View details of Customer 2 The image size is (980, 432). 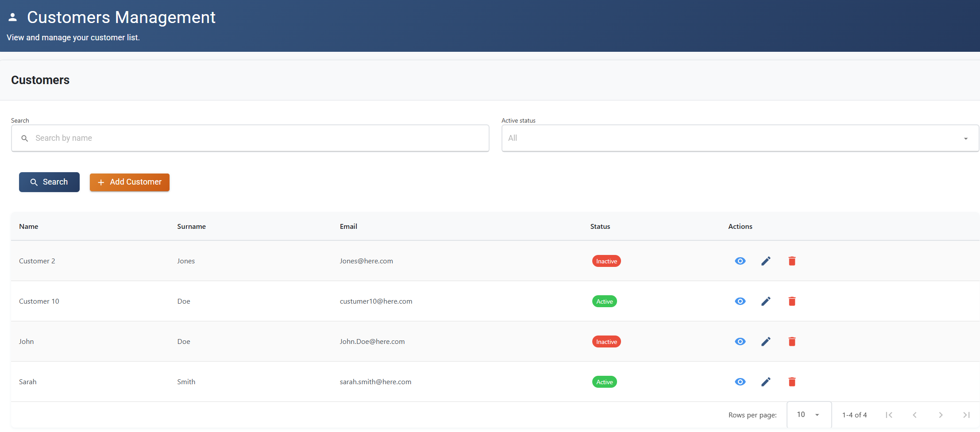pos(740,261)
